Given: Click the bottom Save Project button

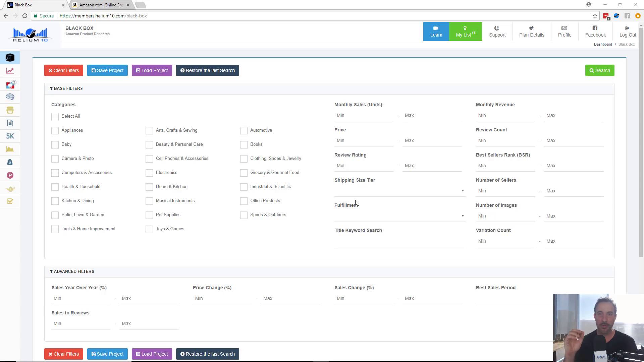Looking at the screenshot, I should 107,354.
